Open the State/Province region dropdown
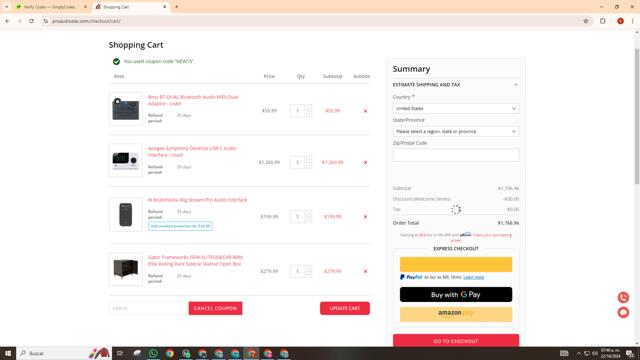The height and width of the screenshot is (360, 640). pos(456,131)
